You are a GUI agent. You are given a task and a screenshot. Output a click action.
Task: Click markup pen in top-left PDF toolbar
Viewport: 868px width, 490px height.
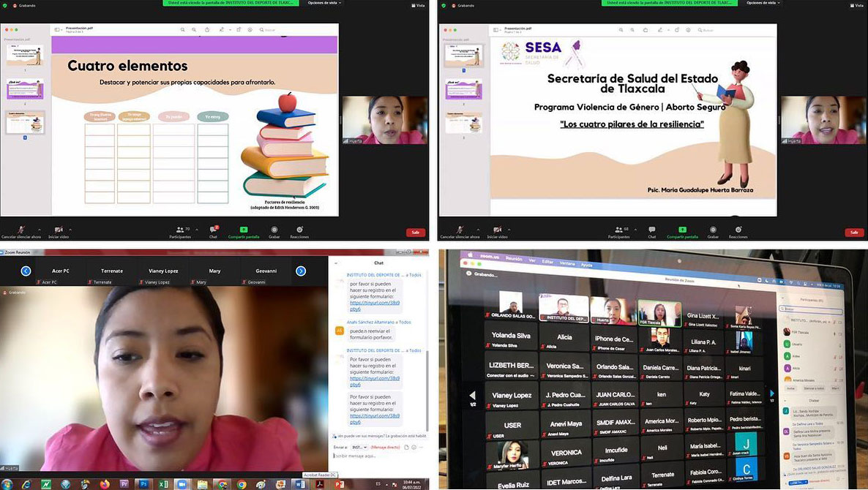222,30
